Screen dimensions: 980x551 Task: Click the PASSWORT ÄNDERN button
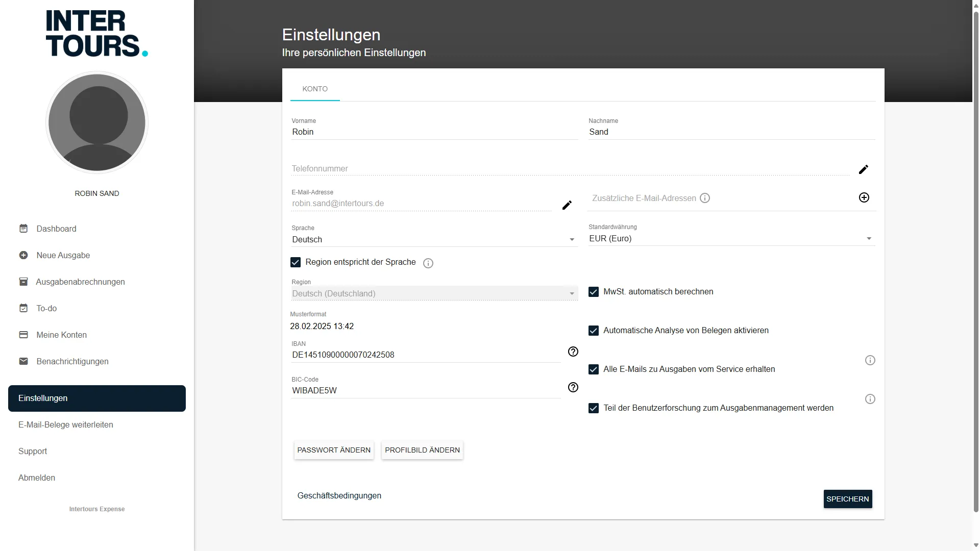334,450
